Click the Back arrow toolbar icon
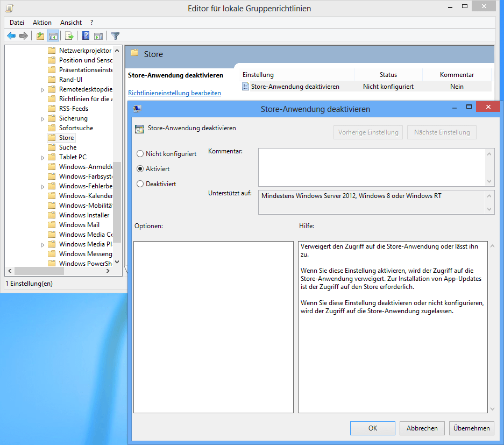This screenshot has width=504, height=445. click(x=11, y=36)
